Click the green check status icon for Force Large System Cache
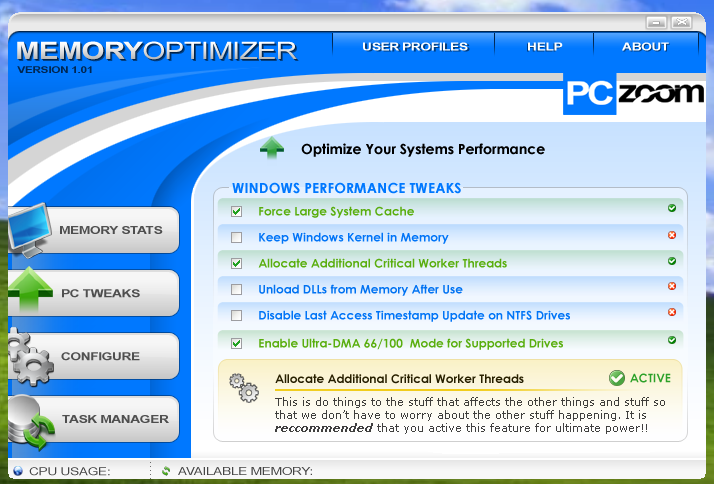This screenshot has height=484, width=714. (x=672, y=208)
